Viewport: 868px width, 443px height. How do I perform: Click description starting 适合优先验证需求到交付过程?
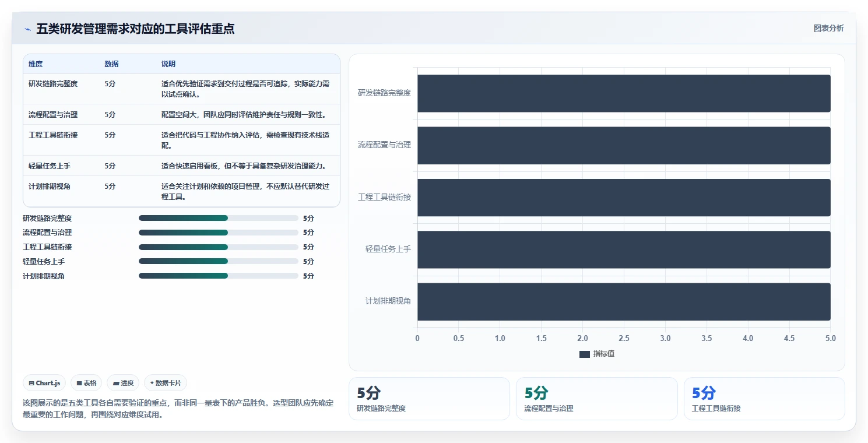tap(245, 89)
